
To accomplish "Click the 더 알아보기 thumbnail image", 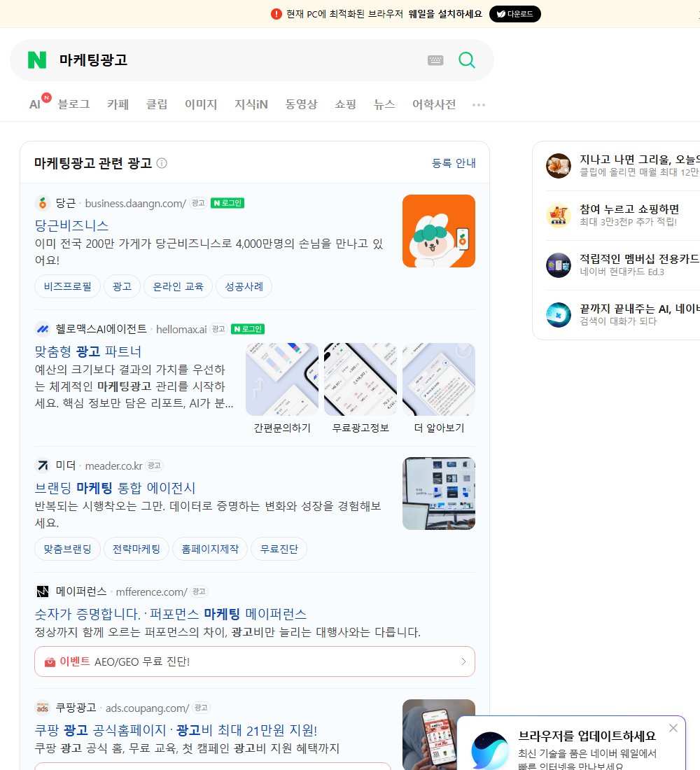I will tap(439, 379).
